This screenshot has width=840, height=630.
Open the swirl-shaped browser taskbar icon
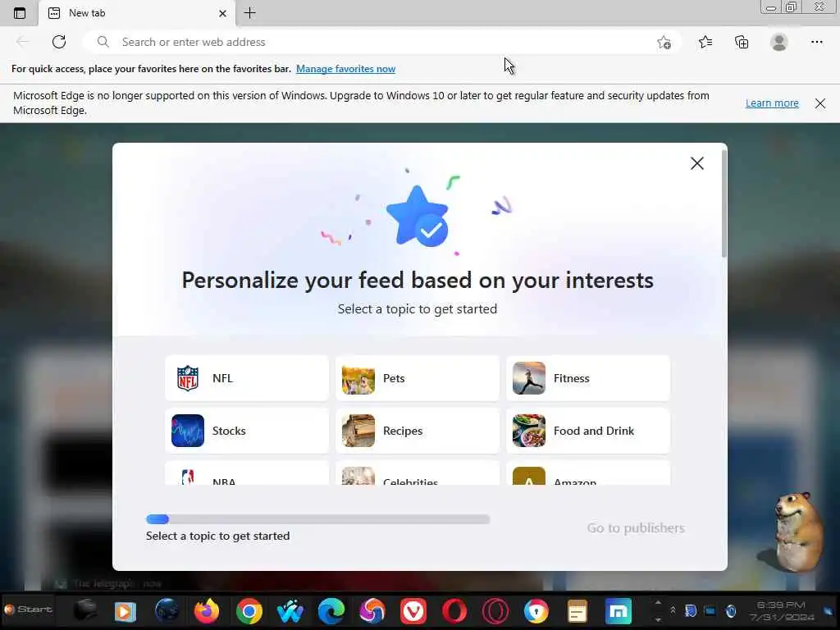(x=372, y=611)
